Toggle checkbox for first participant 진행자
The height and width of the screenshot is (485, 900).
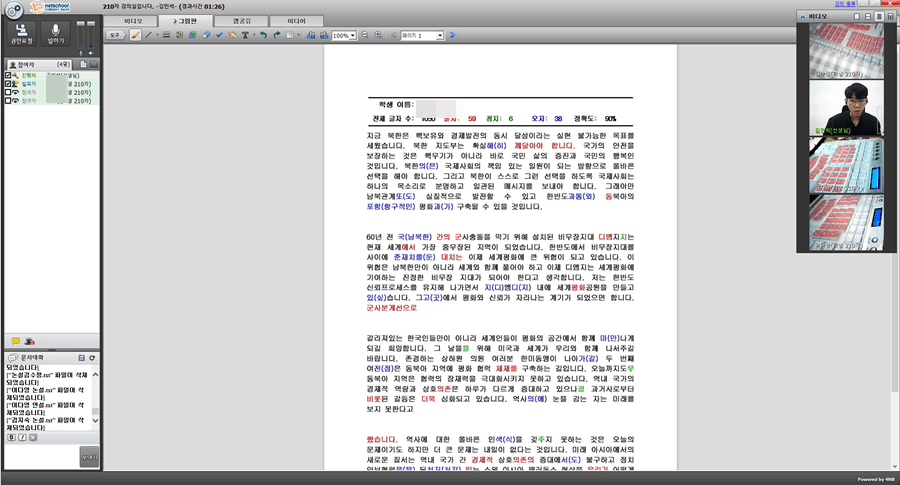pyautogui.click(x=9, y=75)
